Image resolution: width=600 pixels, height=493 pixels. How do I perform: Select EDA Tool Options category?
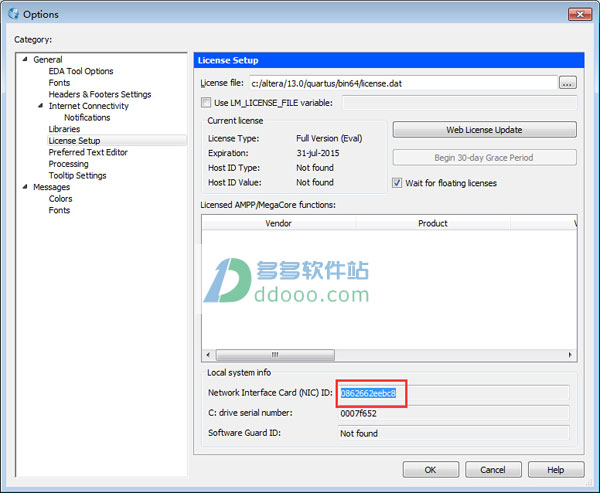click(81, 71)
